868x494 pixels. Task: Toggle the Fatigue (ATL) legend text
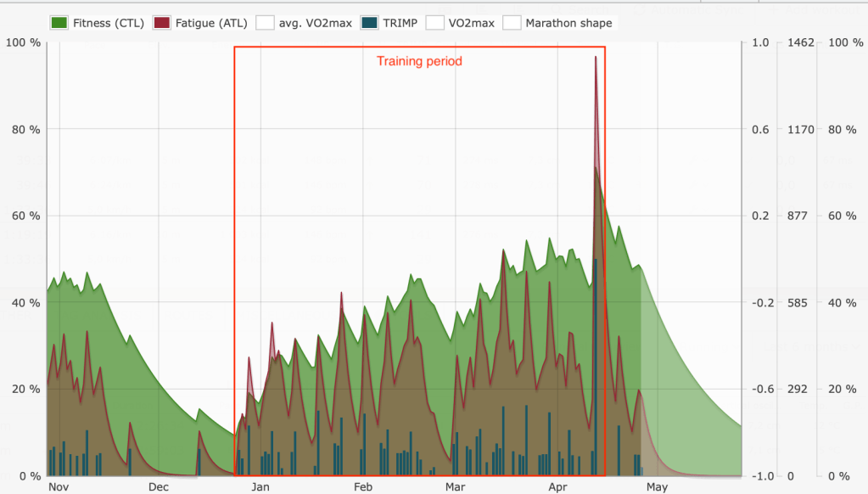[x=211, y=23]
